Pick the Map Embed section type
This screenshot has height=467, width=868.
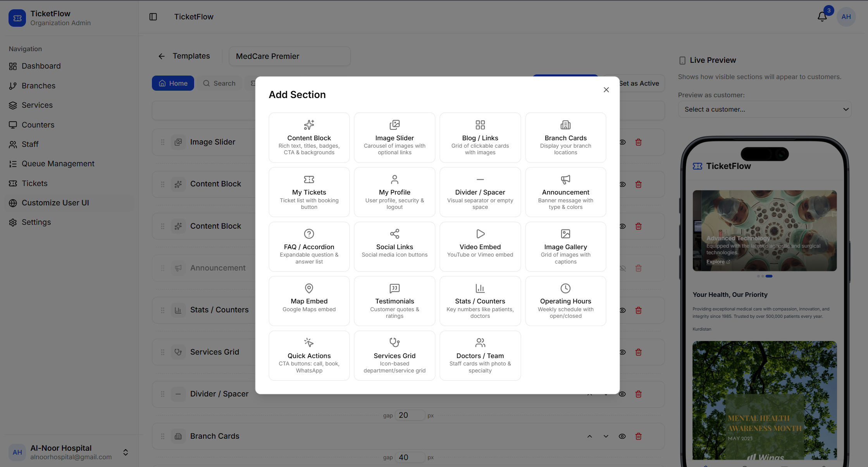pyautogui.click(x=309, y=301)
